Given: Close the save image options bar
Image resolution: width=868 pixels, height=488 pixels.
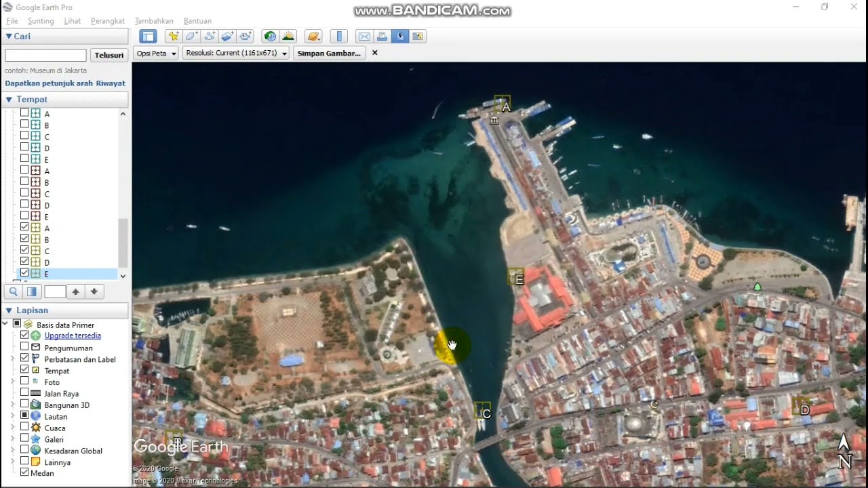Looking at the screenshot, I should click(375, 53).
